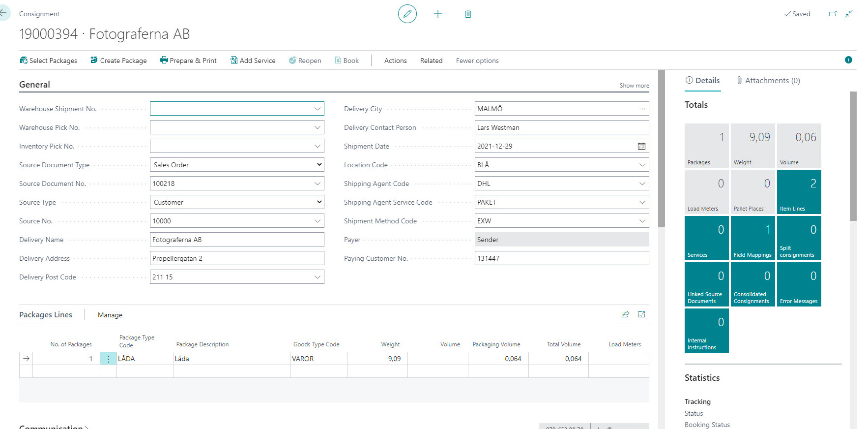Click the blue information icon
Image resolution: width=868 pixels, height=429 pixels.
click(x=848, y=60)
